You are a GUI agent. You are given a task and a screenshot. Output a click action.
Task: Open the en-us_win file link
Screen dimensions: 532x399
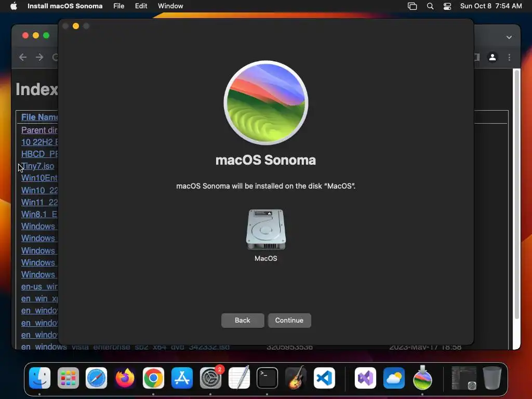point(39,286)
